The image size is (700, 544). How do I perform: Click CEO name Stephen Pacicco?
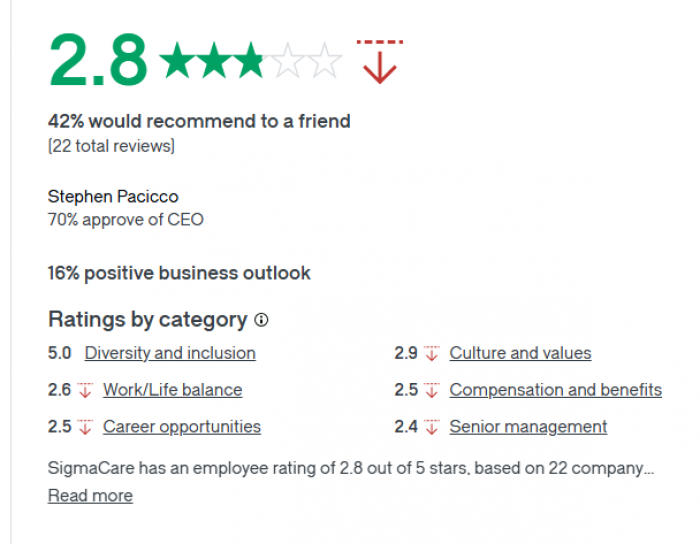(x=113, y=196)
